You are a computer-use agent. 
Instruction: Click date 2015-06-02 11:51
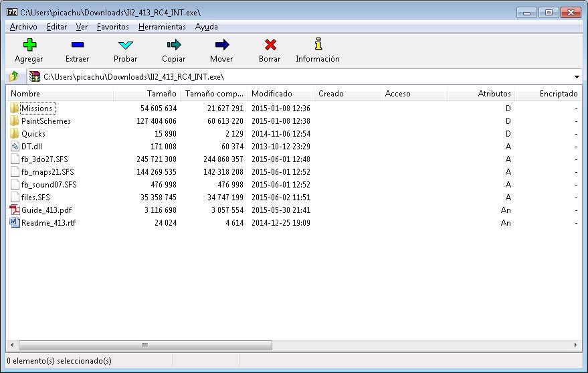pyautogui.click(x=281, y=198)
